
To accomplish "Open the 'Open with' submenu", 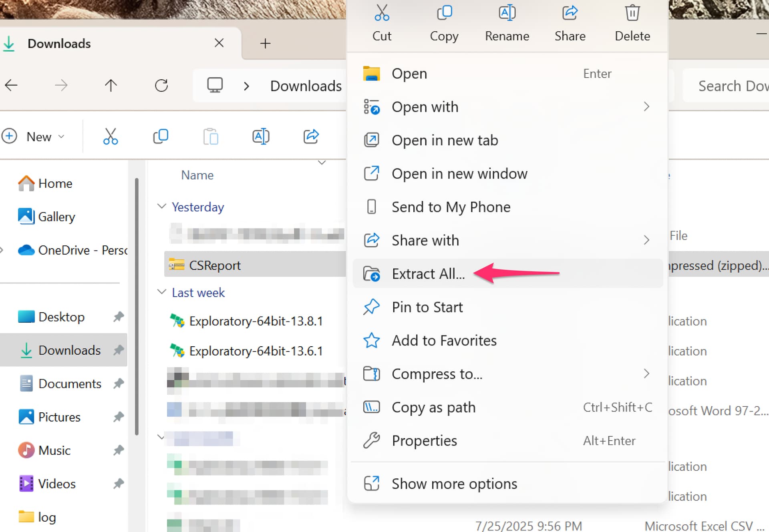I will pos(507,107).
